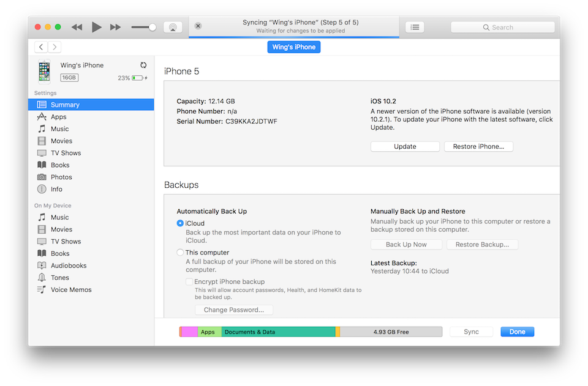The image size is (588, 386).
Task: Click the 4.93 GB Free storage segment
Action: click(391, 332)
